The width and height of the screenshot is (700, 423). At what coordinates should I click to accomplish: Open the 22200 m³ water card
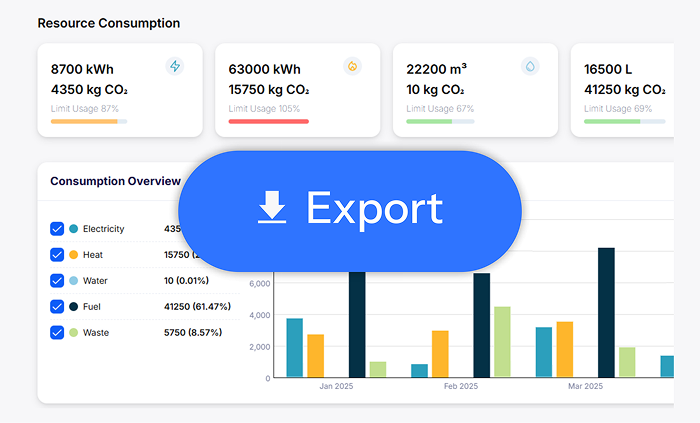point(475,90)
